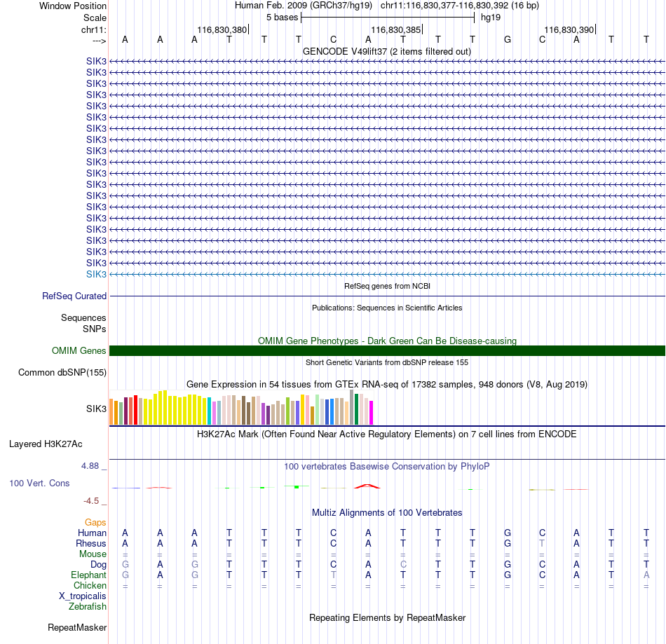Click the X_tropicalis alignment row label

click(83, 596)
